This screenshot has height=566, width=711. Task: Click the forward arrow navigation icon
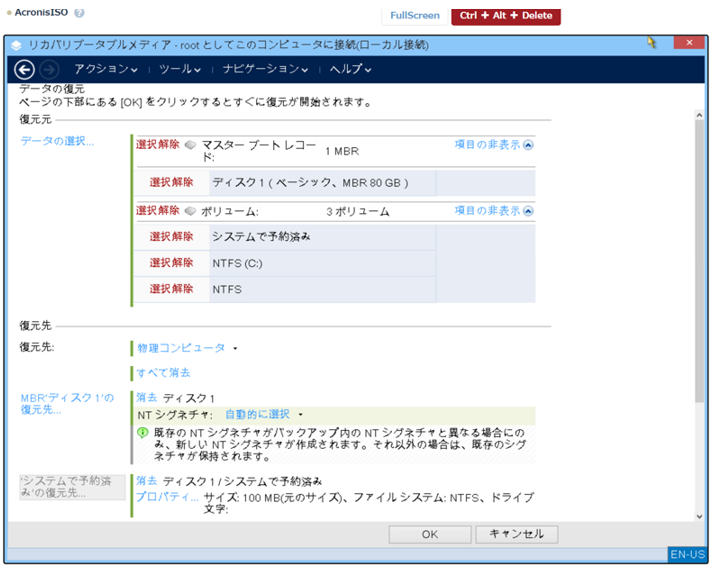point(49,69)
